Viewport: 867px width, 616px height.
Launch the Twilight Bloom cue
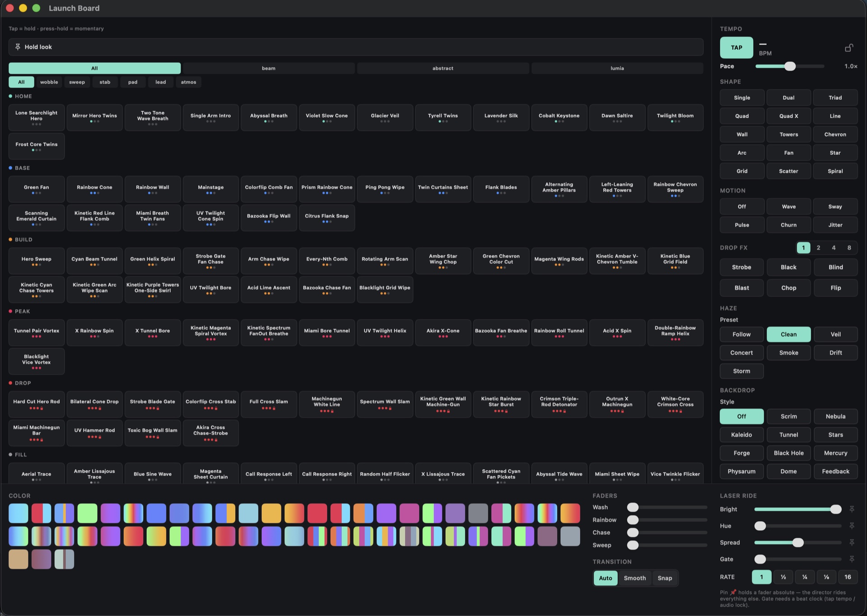tap(675, 117)
